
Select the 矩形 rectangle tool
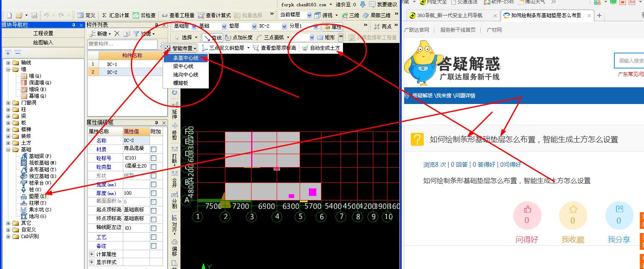pos(326,38)
